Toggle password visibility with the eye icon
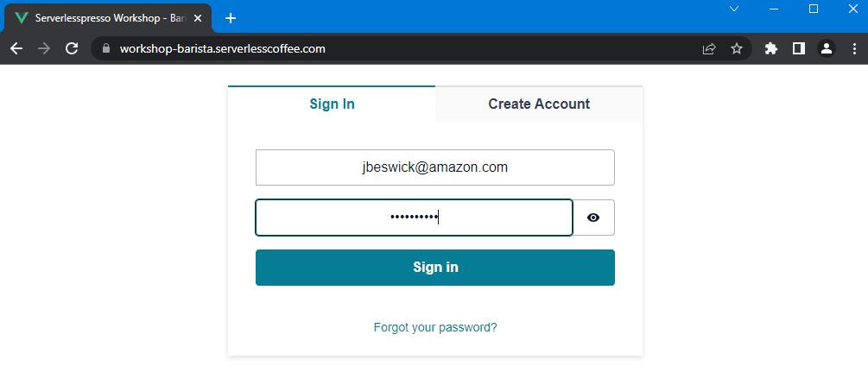This screenshot has width=868, height=385. (593, 218)
